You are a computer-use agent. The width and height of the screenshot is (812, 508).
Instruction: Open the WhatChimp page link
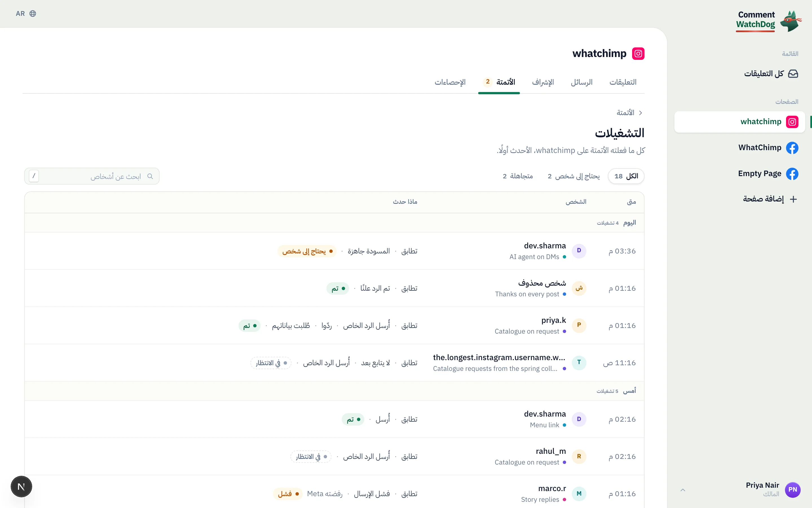point(740,148)
